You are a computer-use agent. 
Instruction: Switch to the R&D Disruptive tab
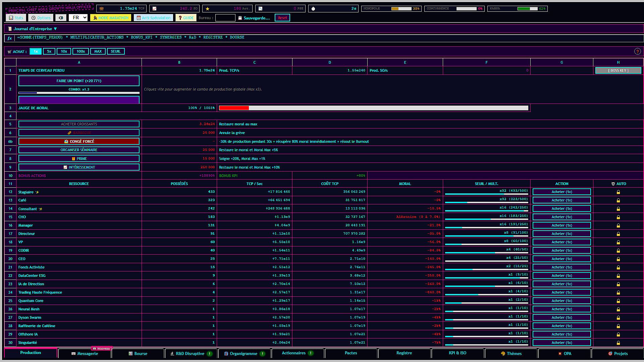pos(191,354)
